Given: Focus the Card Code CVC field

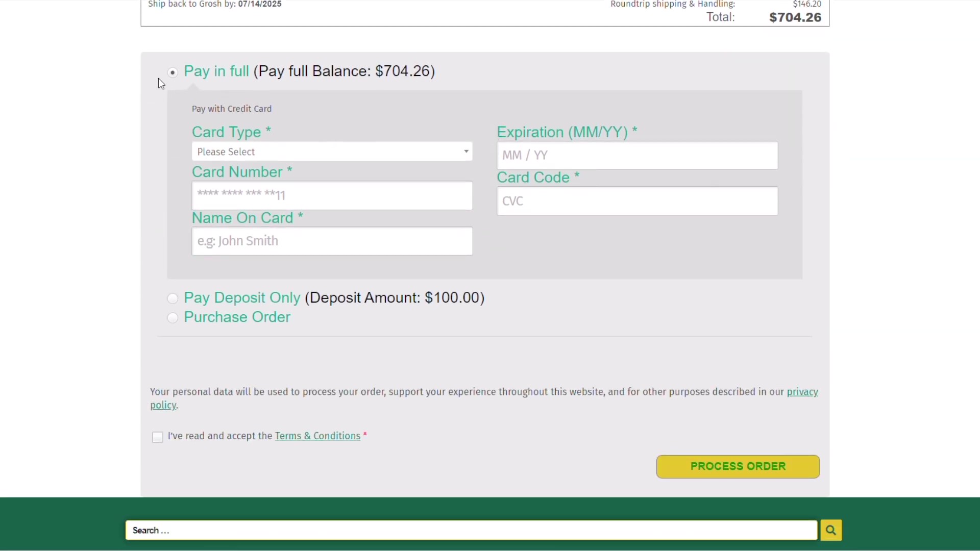Looking at the screenshot, I should (638, 201).
